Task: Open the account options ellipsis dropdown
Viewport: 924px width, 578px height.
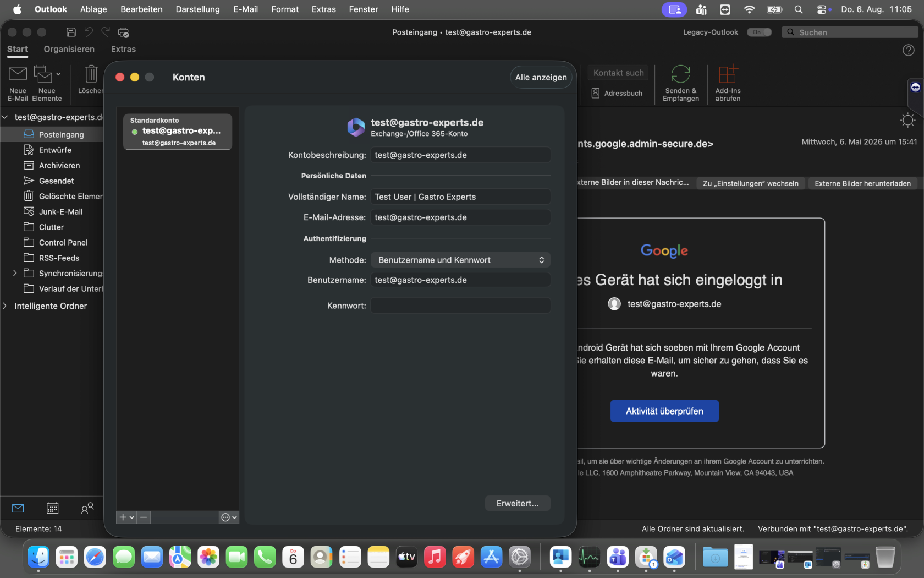Action: 229,517
